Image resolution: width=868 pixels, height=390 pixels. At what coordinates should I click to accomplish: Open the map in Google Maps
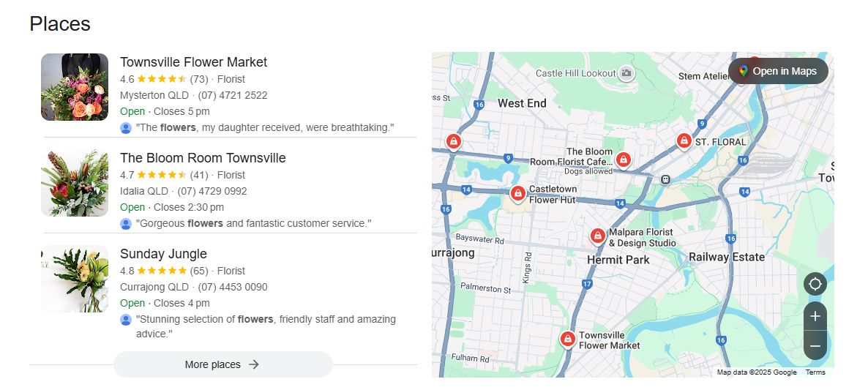[777, 71]
